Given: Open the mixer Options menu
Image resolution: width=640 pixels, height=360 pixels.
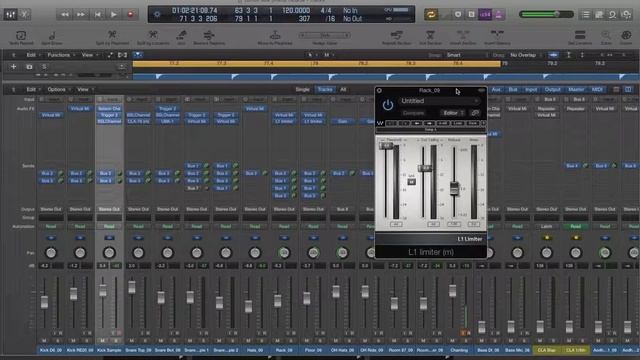Looking at the screenshot, I should click(58, 89).
